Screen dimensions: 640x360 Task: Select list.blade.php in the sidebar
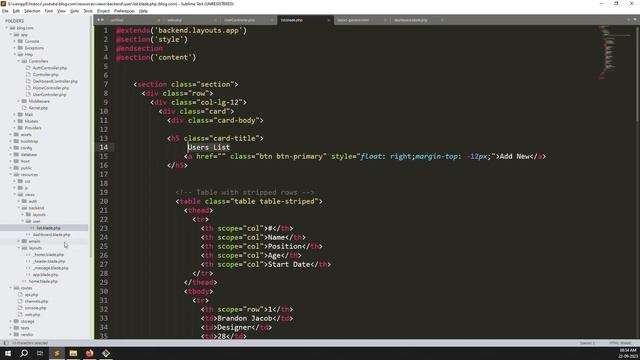(x=48, y=228)
